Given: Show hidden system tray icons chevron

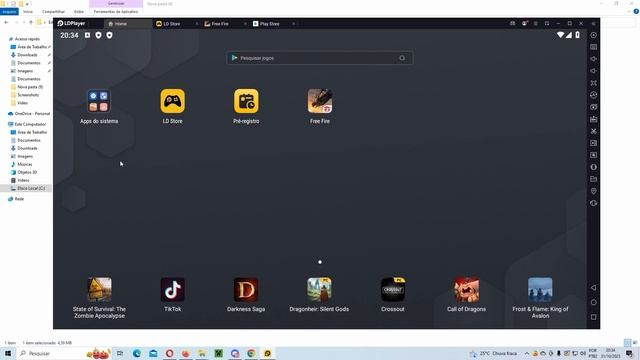Looking at the screenshot, I should pos(527,353).
